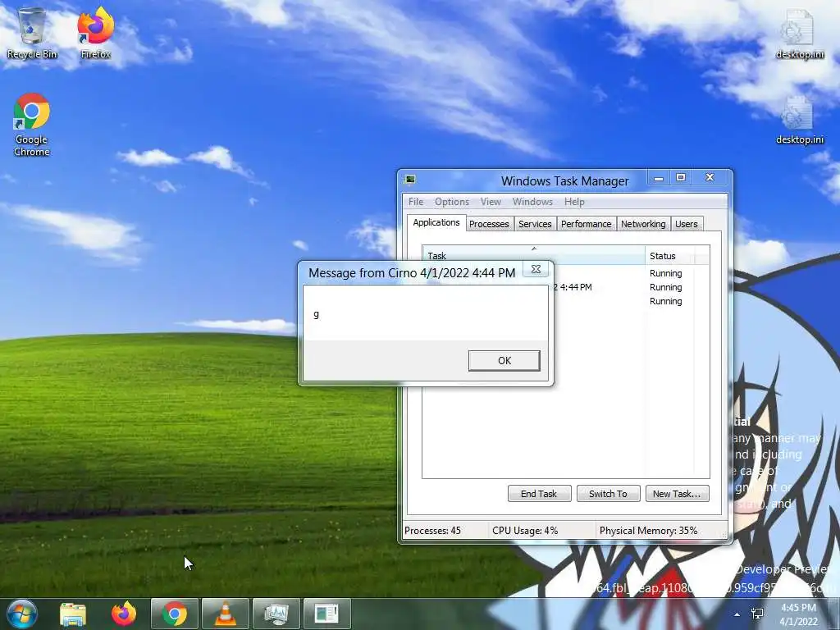Click the CPU Usage: 4% status entry
Screen dimensions: 840x630
click(525, 531)
